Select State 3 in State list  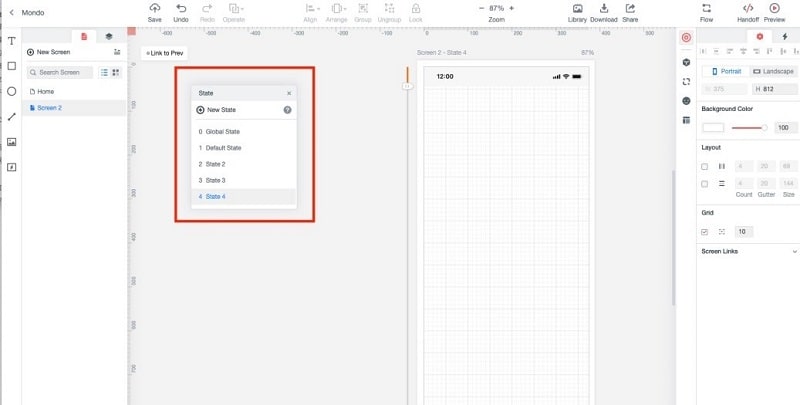[x=243, y=181]
